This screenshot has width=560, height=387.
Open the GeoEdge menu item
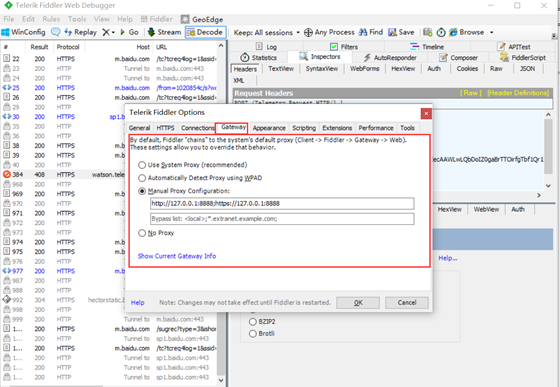202,19
